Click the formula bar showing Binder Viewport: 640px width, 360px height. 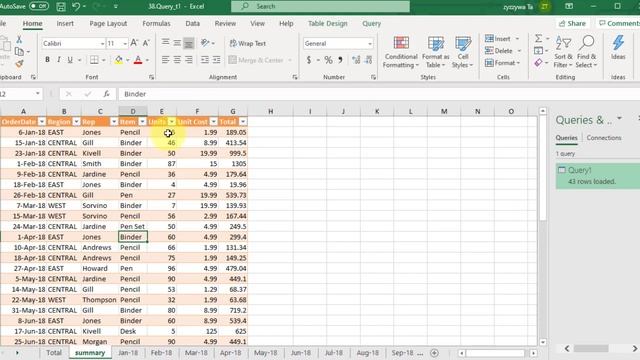coord(380,94)
